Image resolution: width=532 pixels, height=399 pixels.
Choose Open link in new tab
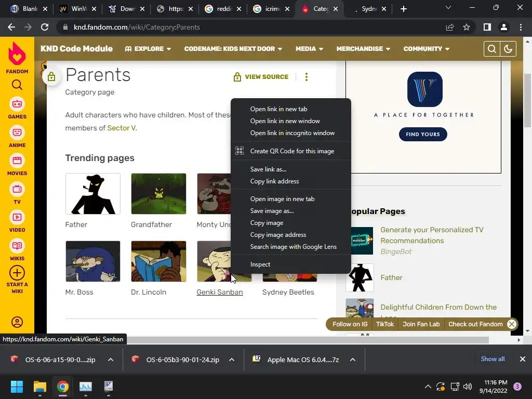[291, 109]
